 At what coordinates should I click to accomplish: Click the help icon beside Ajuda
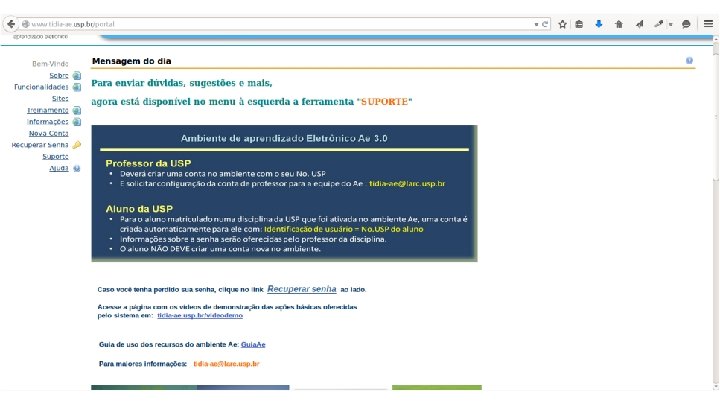77,169
